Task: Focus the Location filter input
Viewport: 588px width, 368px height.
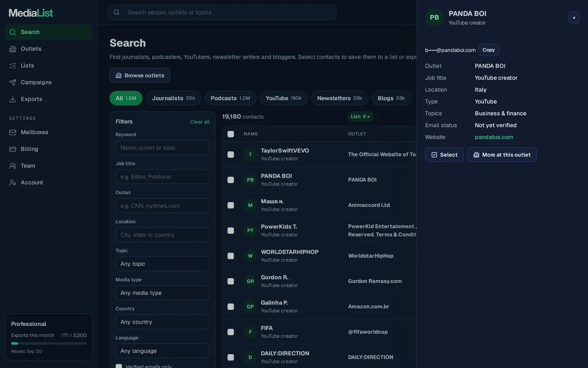Action: pyautogui.click(x=163, y=235)
